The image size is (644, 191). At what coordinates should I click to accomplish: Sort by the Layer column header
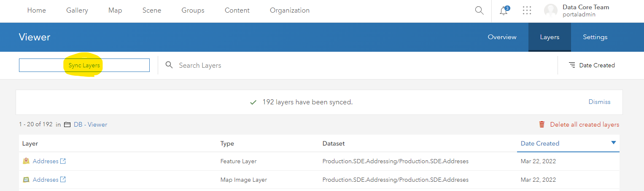pos(30,143)
